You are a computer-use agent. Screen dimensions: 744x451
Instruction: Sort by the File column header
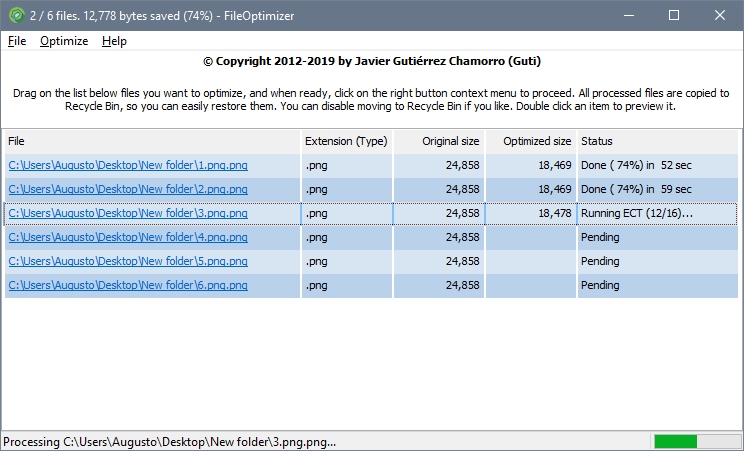pyautogui.click(x=152, y=141)
